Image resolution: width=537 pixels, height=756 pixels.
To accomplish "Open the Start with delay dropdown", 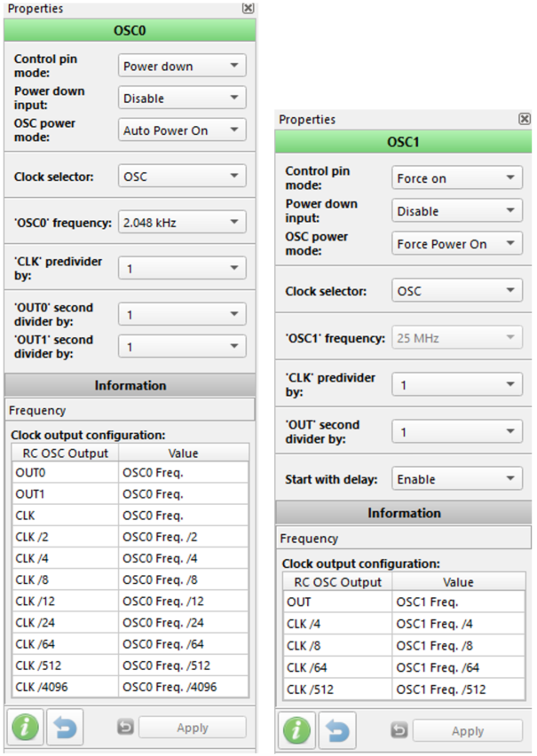I will 456,479.
